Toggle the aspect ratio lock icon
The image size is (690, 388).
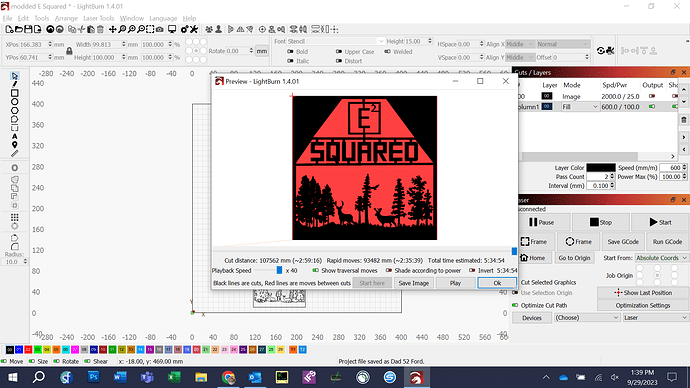[69, 51]
